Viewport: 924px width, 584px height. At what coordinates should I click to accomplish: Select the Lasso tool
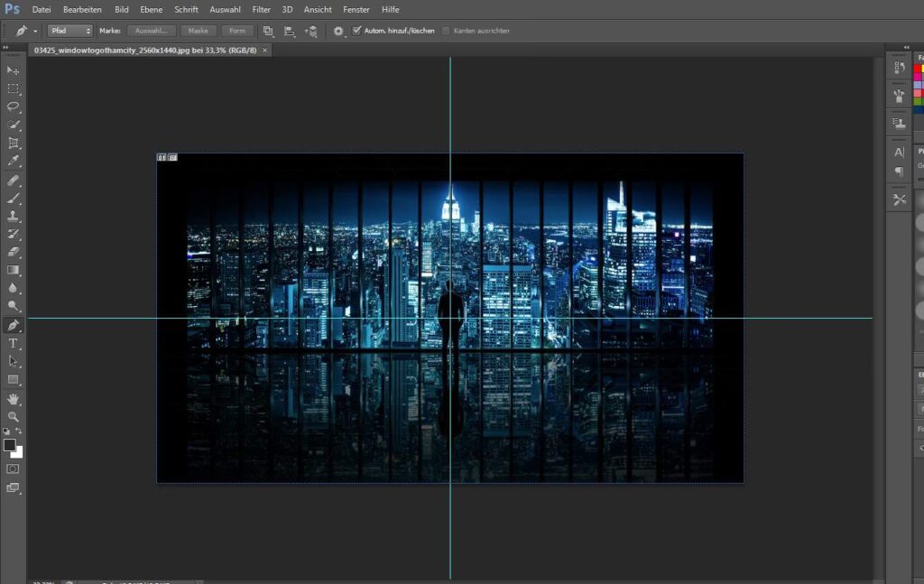point(14,107)
